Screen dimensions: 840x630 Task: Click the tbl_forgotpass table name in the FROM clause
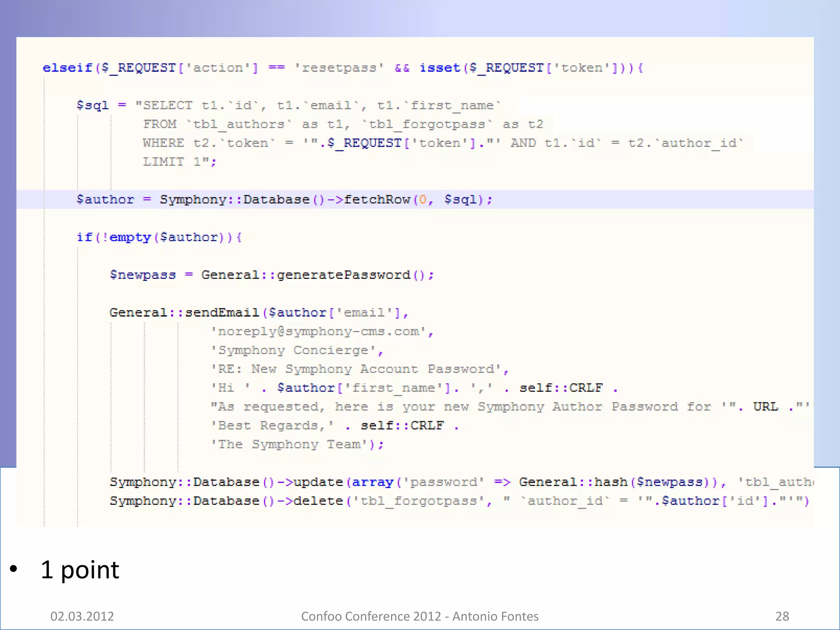pos(427,124)
